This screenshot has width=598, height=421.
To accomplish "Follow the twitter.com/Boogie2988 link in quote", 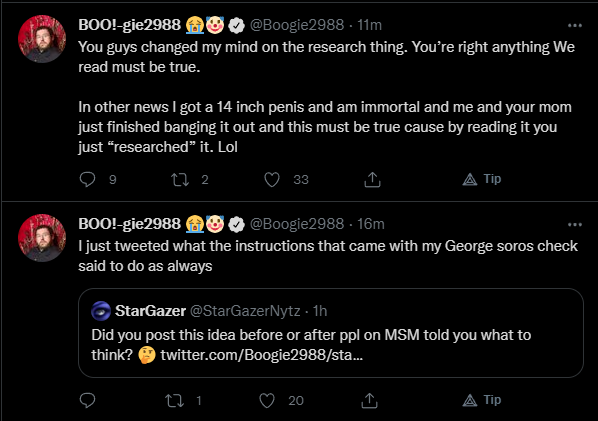I will pyautogui.click(x=262, y=355).
